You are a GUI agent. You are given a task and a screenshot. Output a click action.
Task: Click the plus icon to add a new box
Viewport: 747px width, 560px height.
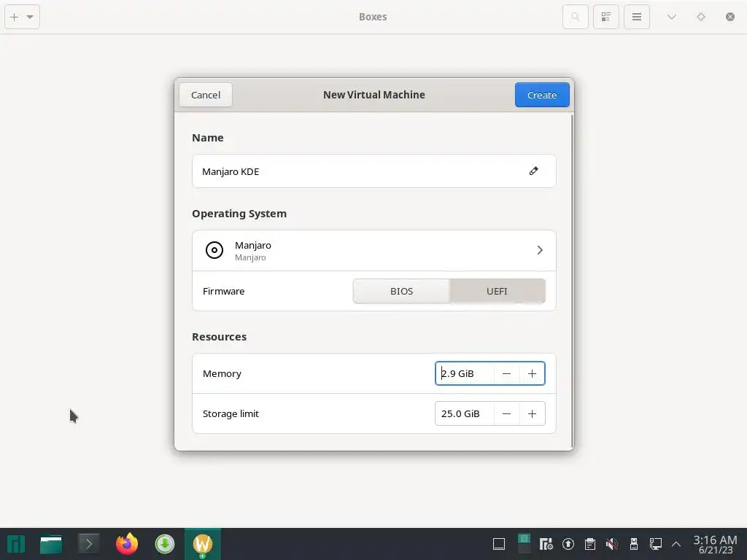(x=15, y=17)
